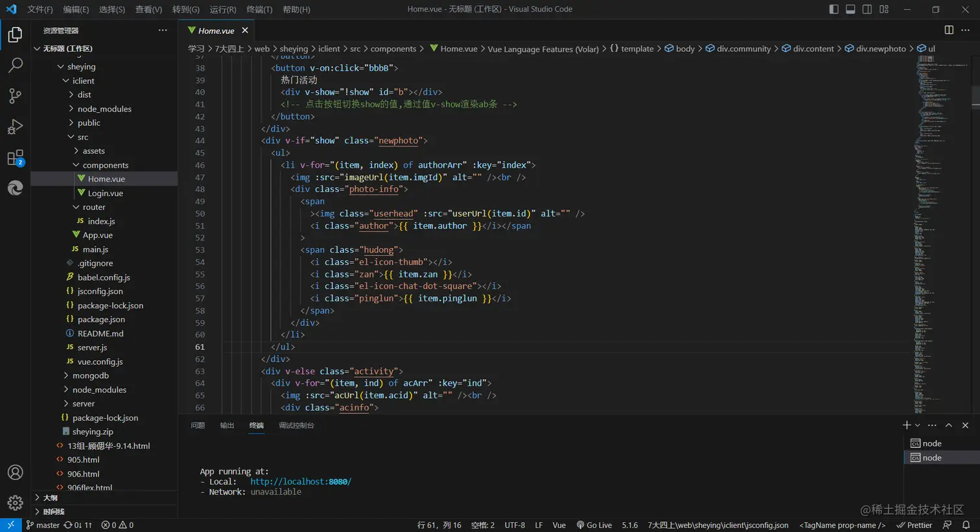Click the code minimap on the right
This screenshot has width=980, height=532.
[x=942, y=233]
